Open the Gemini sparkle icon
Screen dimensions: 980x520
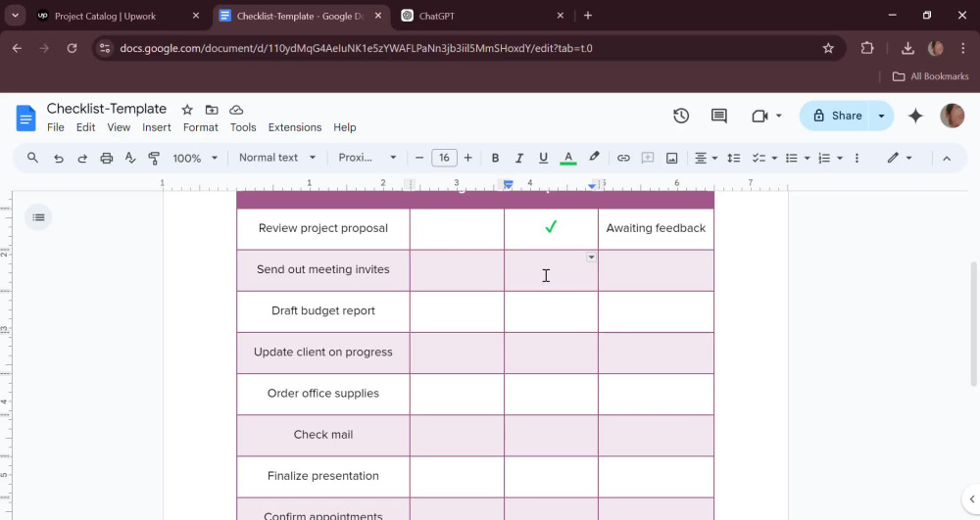(x=915, y=116)
